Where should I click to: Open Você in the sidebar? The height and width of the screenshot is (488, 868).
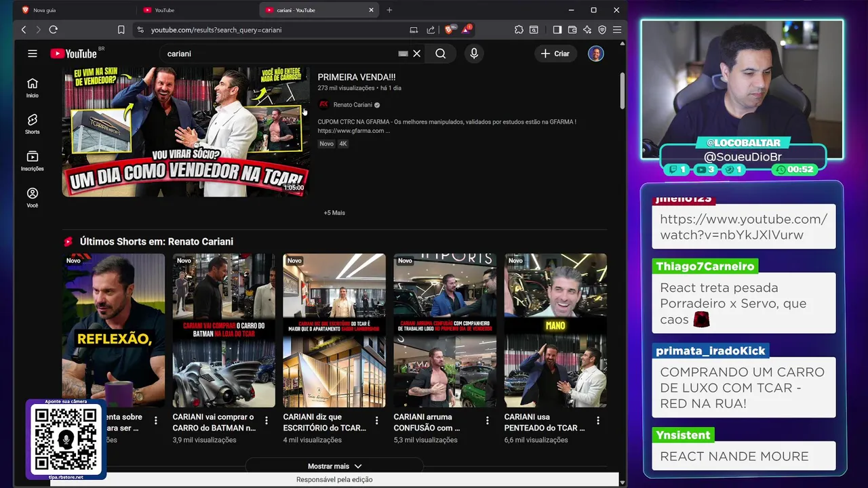tap(32, 198)
